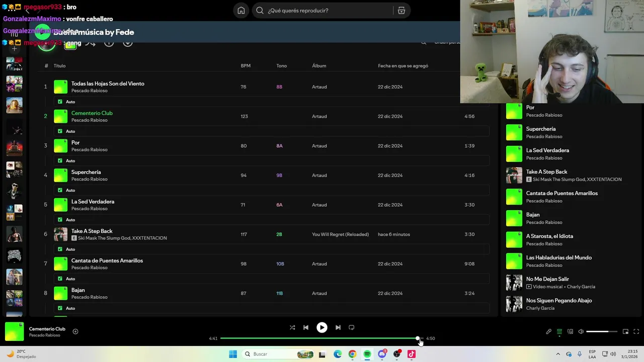Skip to the next track
Viewport: 644px width, 362px height.
click(338, 327)
